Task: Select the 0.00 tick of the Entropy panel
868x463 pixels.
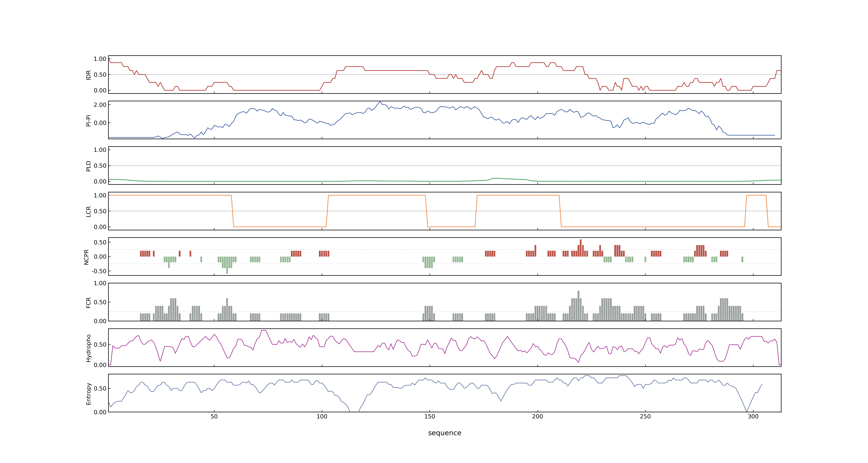Action: (x=100, y=412)
